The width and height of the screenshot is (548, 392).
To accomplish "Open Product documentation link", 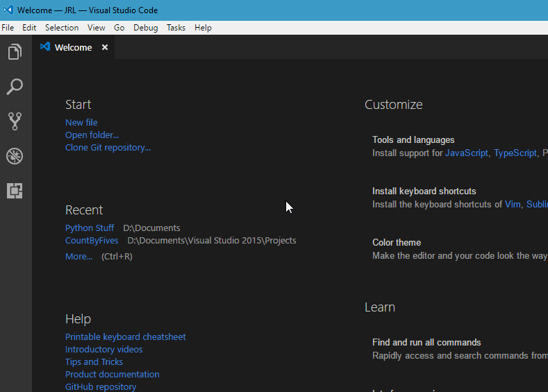I will [113, 375].
